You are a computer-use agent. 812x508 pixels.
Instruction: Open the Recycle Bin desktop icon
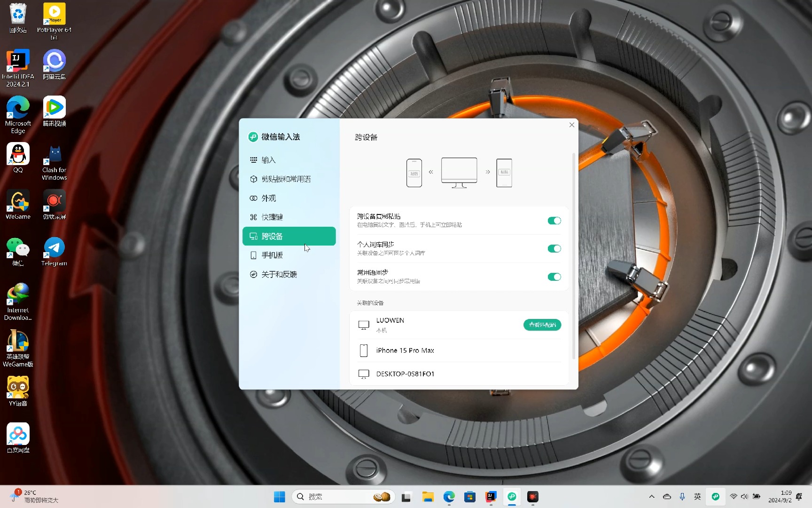[x=18, y=19]
